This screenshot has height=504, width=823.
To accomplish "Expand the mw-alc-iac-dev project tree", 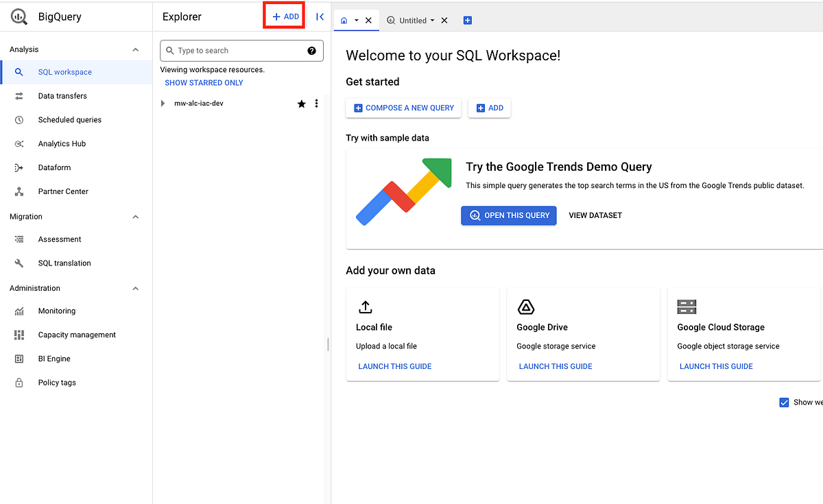I will tap(163, 103).
